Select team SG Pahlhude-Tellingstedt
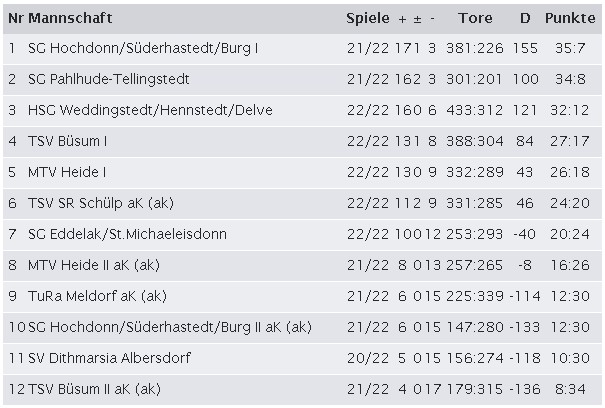Screen dimensions: 605x408 pyautogui.click(x=108, y=79)
